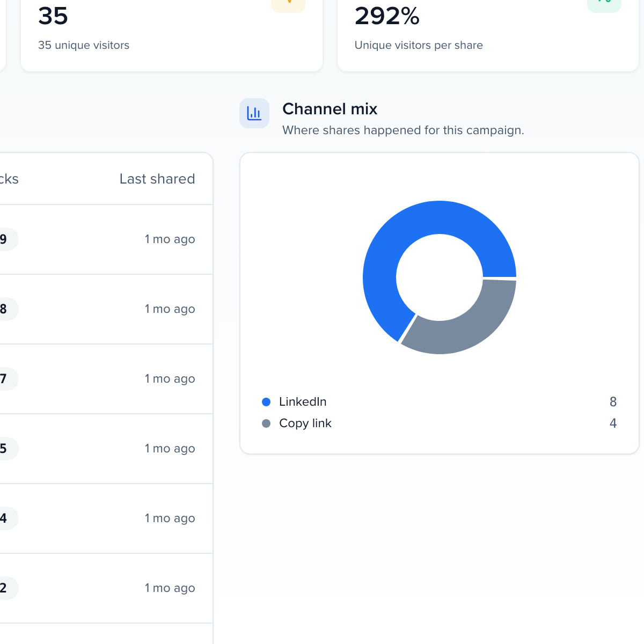
Task: Click 'Where shares happened for this campaign.' subtitle
Action: click(403, 130)
